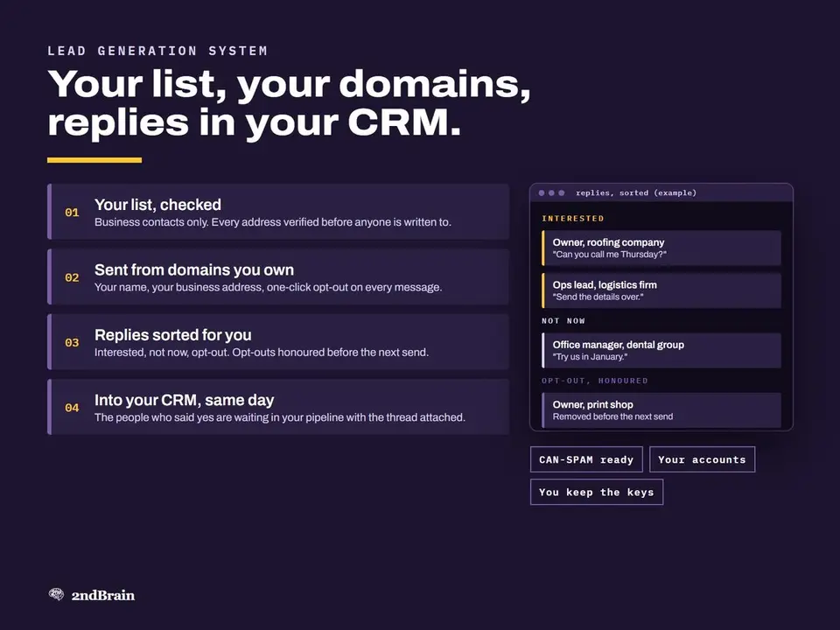The image size is (840, 630).
Task: Click the 'replies, sorted (example)' window title
Action: tap(636, 192)
